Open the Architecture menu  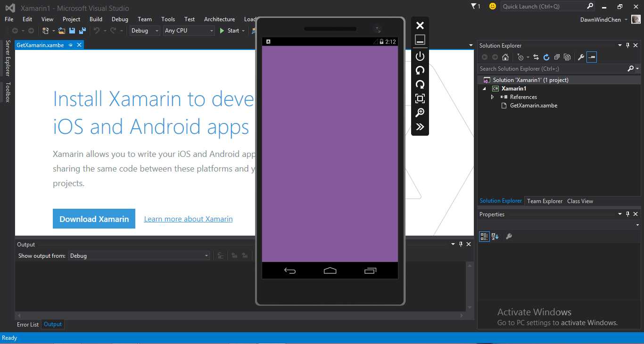219,19
